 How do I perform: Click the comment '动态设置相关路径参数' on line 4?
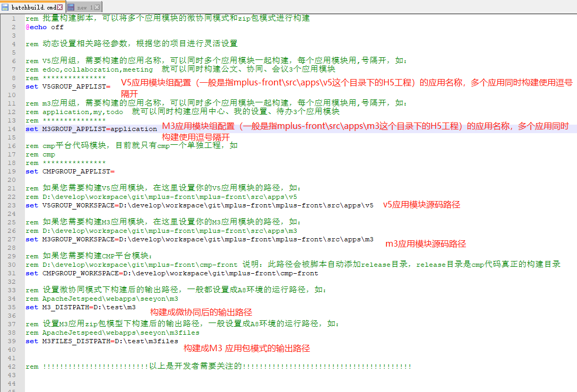pyautogui.click(x=132, y=43)
